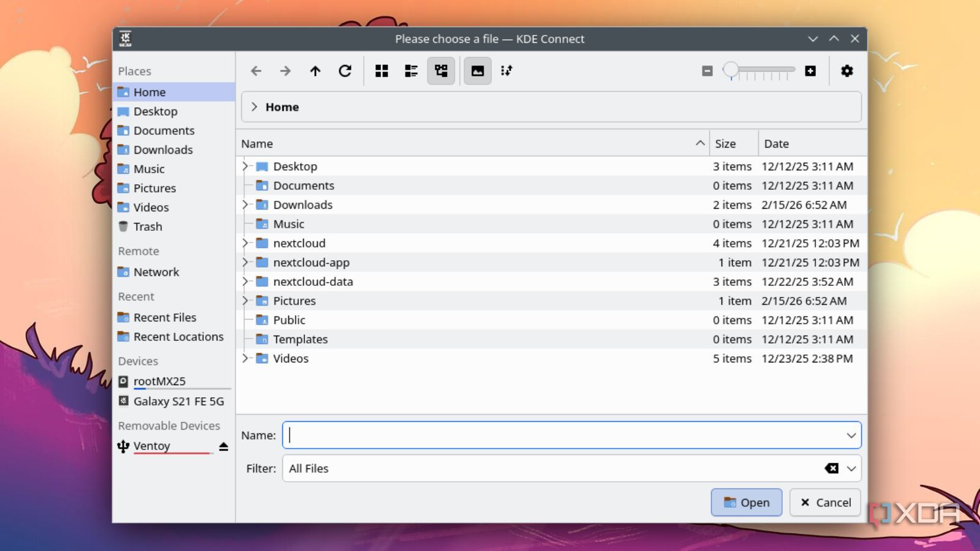Open Desktop from the Places sidebar
The image size is (980, 551).
[x=174, y=111]
